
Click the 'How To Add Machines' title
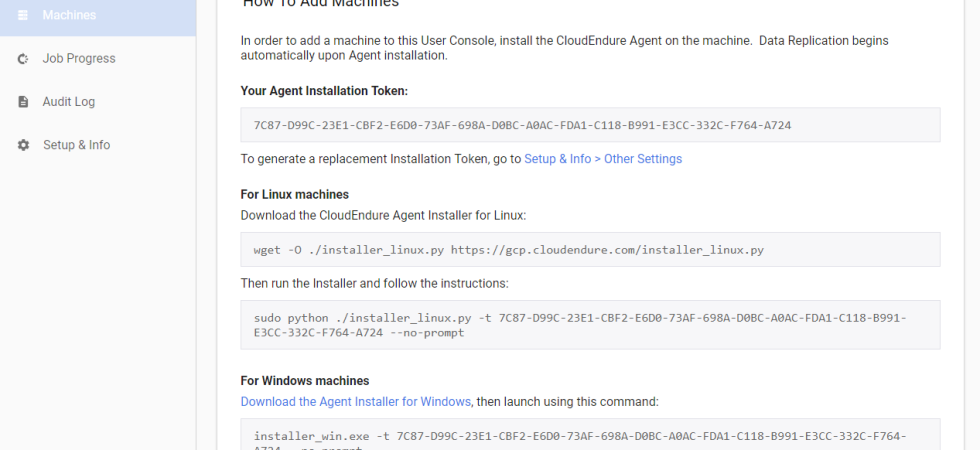(321, 4)
